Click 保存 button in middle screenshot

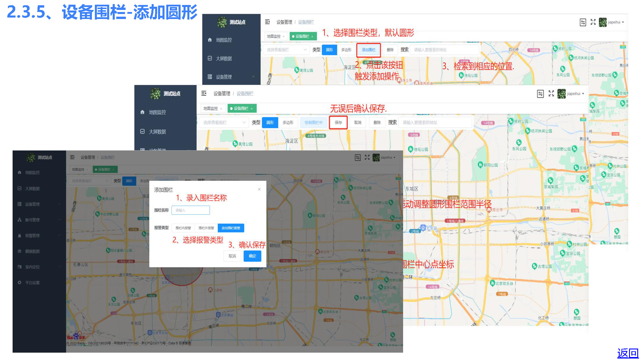pos(338,123)
